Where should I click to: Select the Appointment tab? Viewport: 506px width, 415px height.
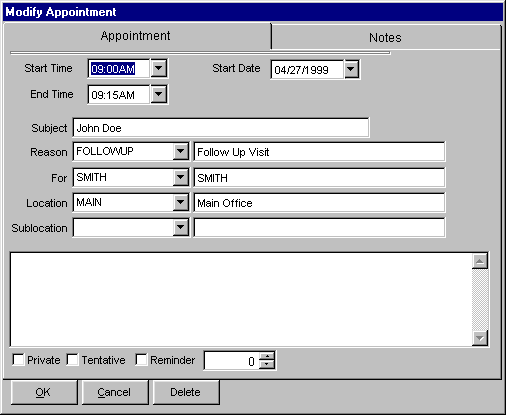pyautogui.click(x=136, y=36)
